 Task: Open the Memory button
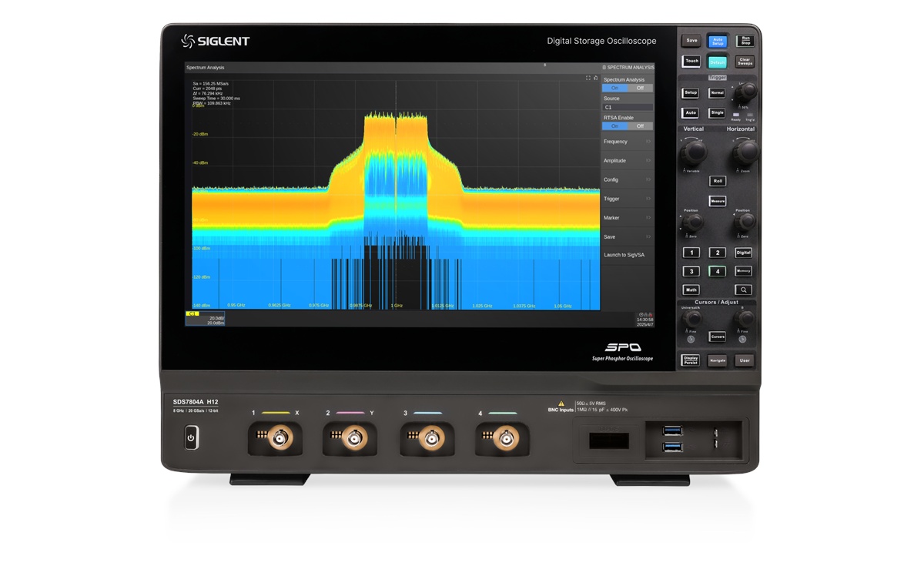743,271
